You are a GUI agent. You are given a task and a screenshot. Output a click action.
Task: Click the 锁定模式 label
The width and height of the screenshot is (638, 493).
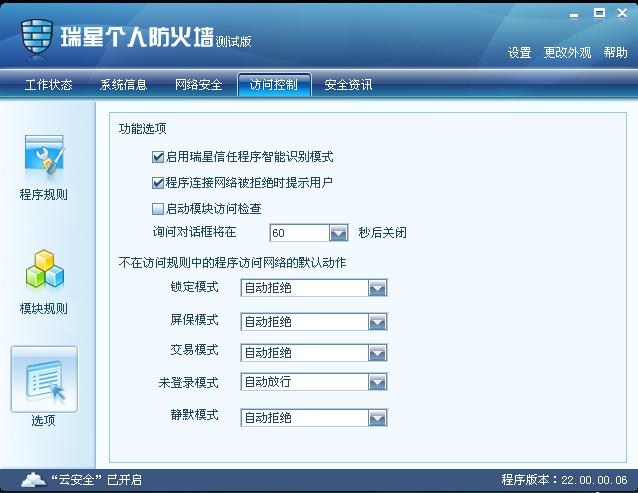coord(194,287)
